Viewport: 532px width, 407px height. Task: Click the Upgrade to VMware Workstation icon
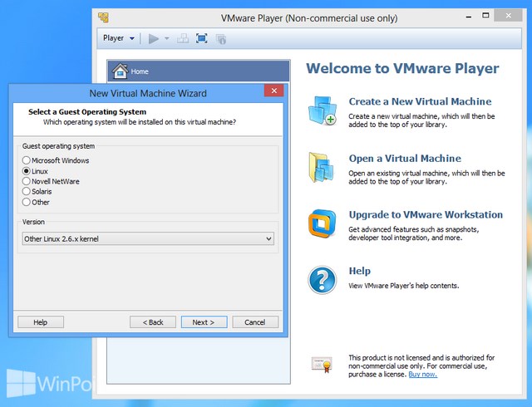pyautogui.click(x=322, y=223)
